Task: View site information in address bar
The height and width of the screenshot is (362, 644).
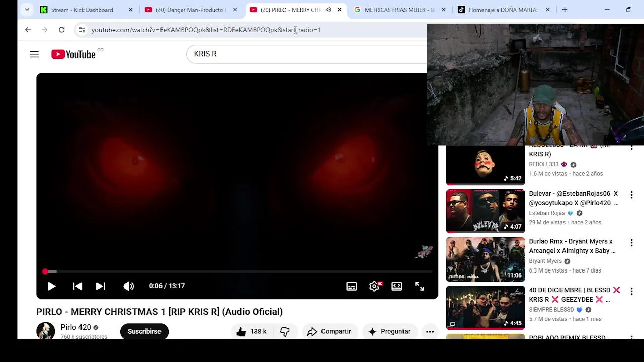Action: [x=82, y=30]
